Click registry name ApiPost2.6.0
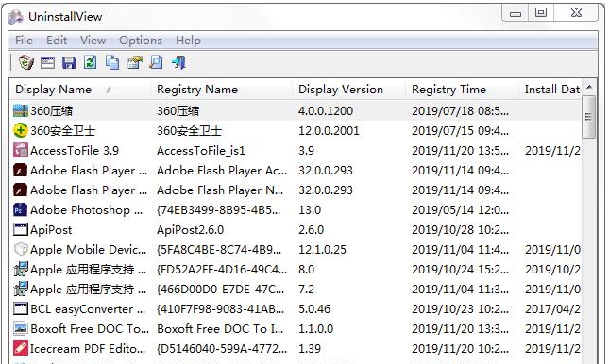Image resolution: width=609 pixels, height=364 pixels. (x=191, y=230)
